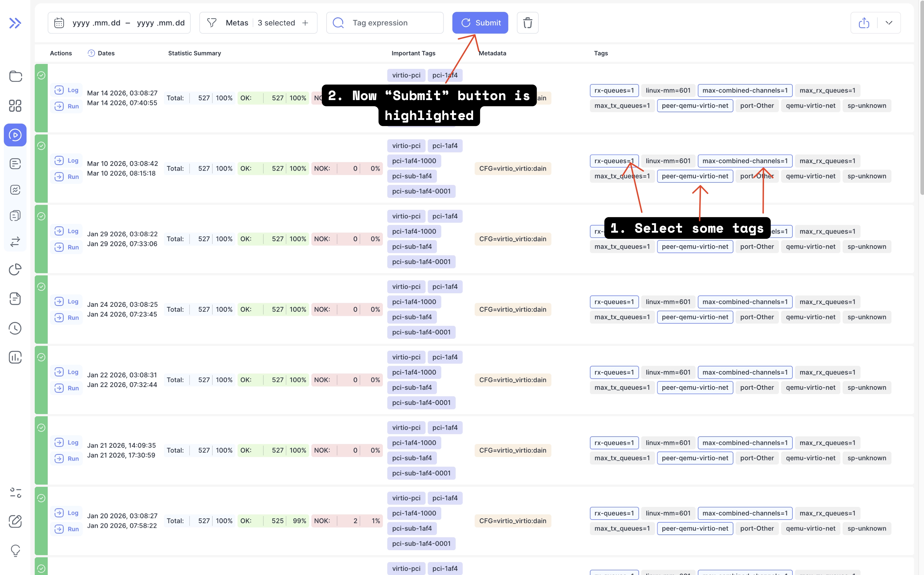Toggle linux-mm=601 tag in Jan 24 row
Viewport: 924px width, 575px height.
[668, 302]
